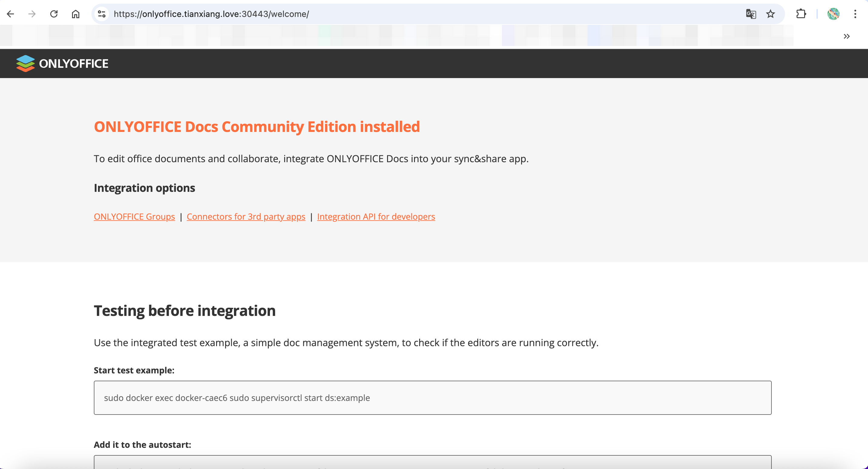The height and width of the screenshot is (469, 868).
Task: Open the Extensions puzzle icon
Action: click(x=801, y=14)
